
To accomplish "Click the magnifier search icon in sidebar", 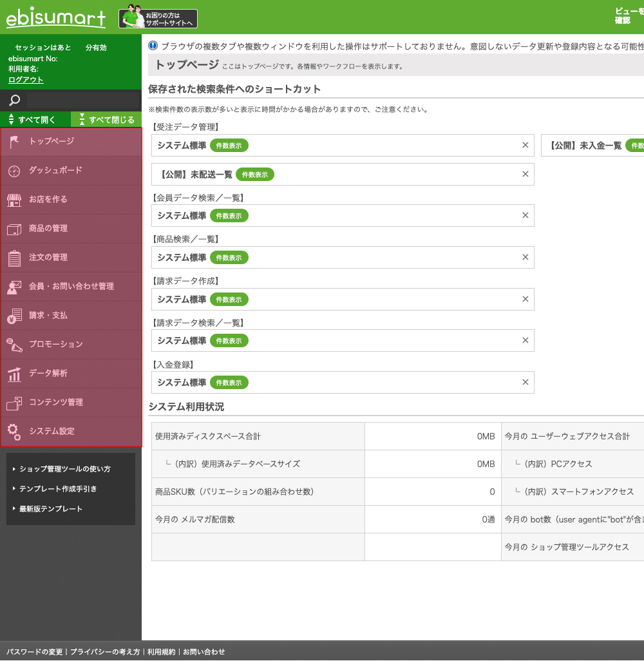I will coord(15,101).
